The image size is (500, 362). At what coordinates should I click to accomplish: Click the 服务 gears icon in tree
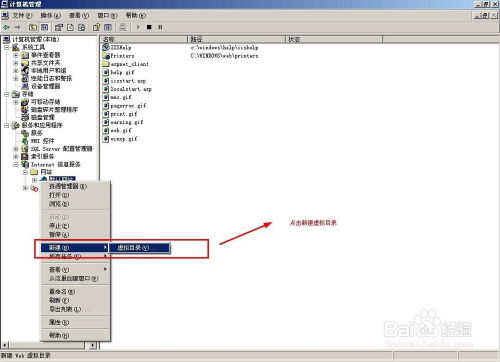(x=25, y=133)
